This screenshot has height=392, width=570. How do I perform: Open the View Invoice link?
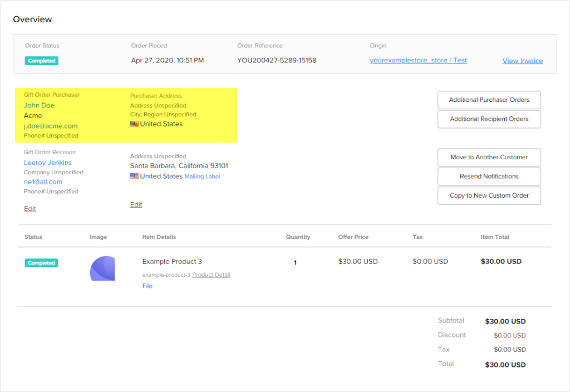coord(522,61)
